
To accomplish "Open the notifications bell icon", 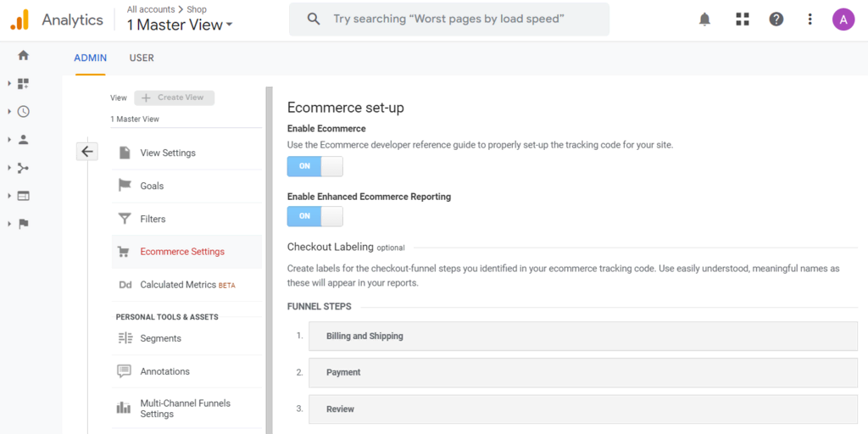I will pyautogui.click(x=704, y=19).
